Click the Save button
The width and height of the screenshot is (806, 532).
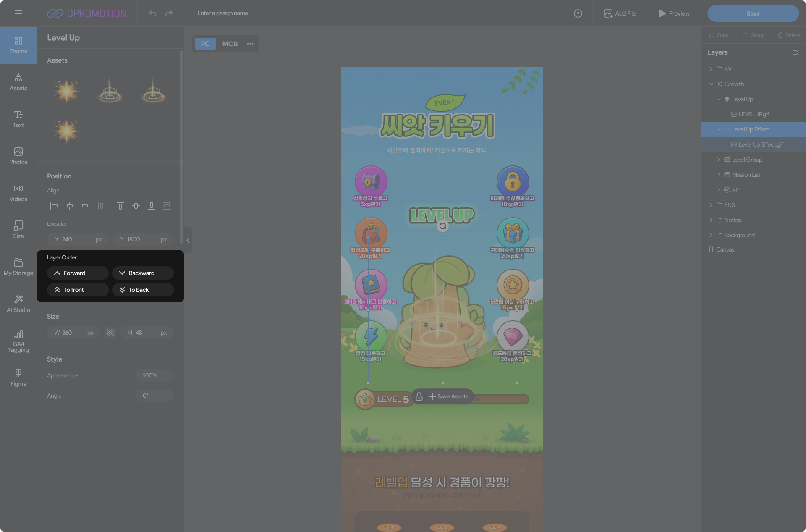pyautogui.click(x=753, y=13)
